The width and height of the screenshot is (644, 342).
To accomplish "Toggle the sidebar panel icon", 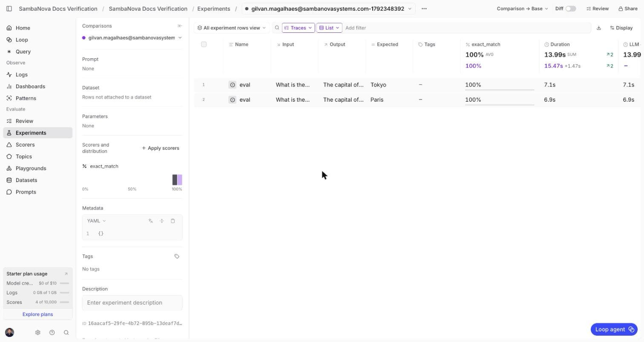I will click(9, 9).
